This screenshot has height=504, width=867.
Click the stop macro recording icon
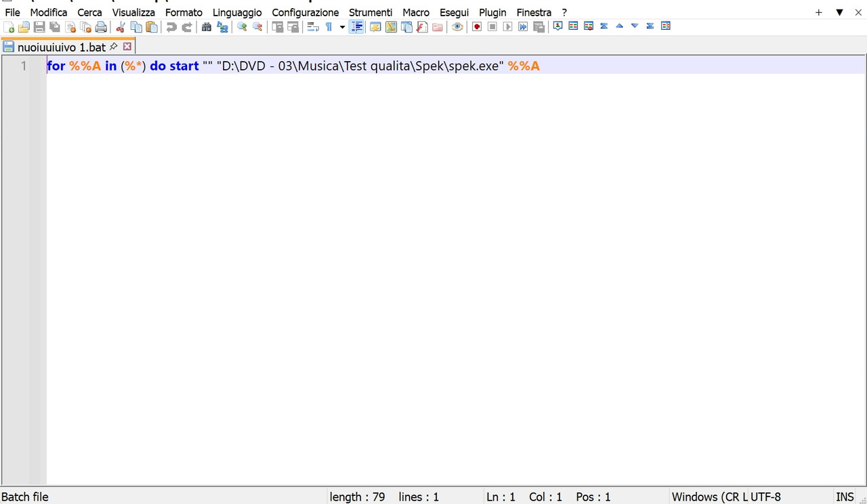tap(492, 27)
